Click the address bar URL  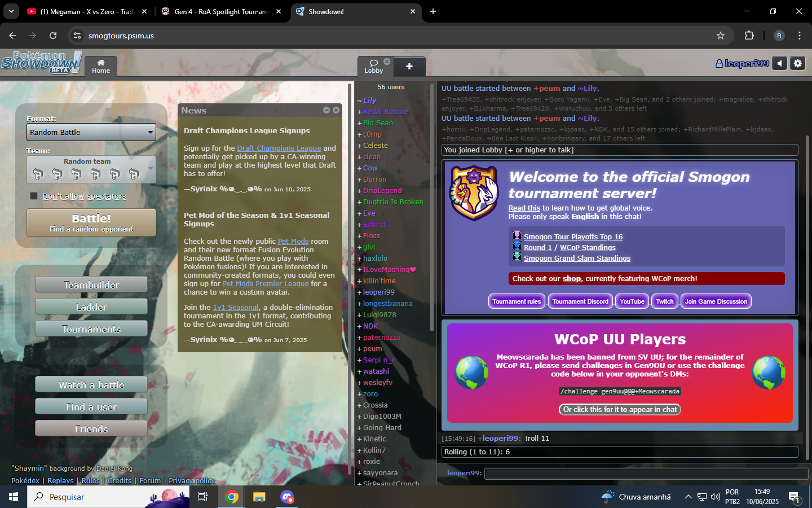(121, 36)
